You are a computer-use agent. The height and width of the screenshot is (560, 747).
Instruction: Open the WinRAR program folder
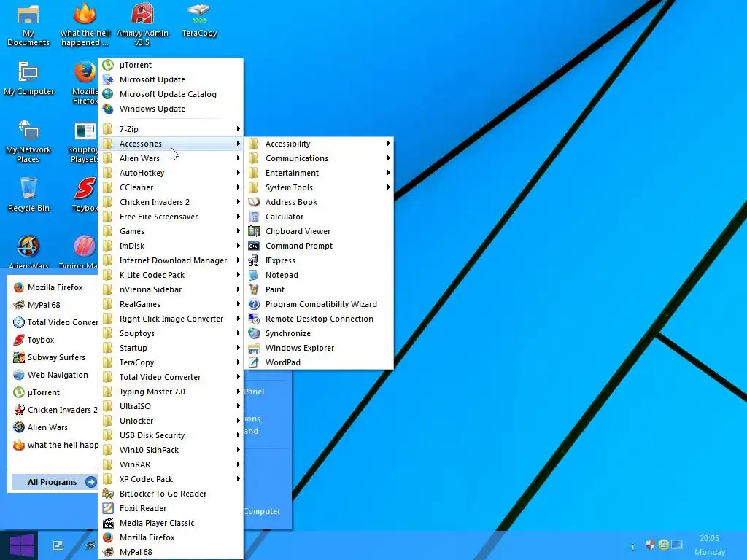[171, 464]
